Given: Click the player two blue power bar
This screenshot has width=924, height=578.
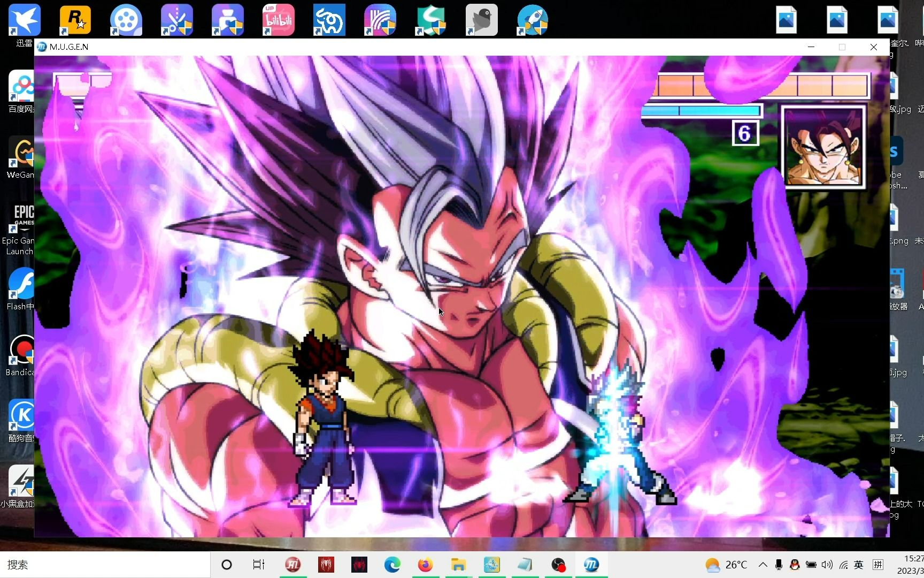Looking at the screenshot, I should [702, 111].
